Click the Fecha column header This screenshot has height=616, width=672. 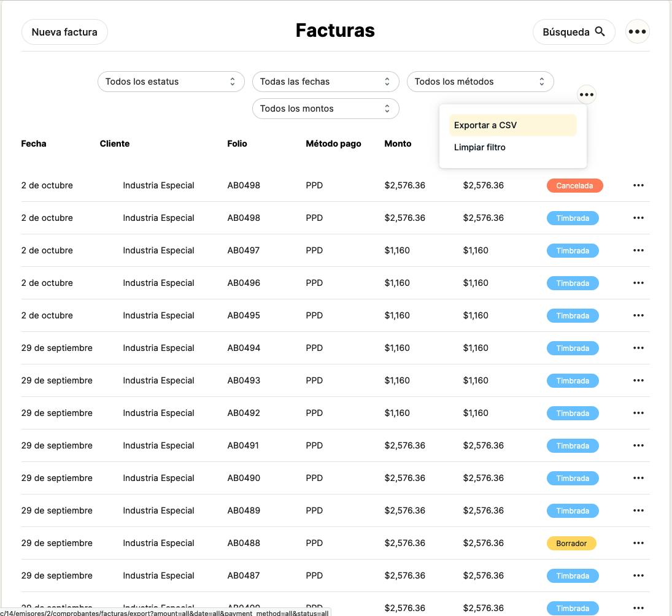click(x=34, y=144)
